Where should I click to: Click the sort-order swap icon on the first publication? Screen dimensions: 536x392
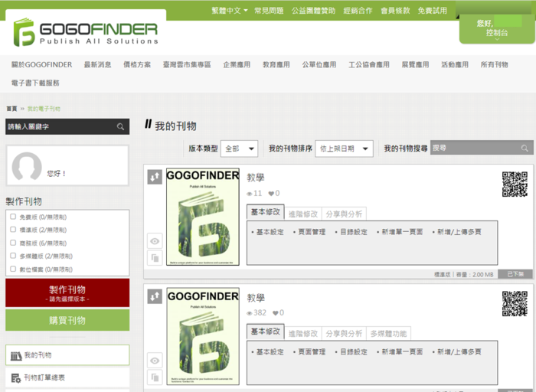coord(155,177)
